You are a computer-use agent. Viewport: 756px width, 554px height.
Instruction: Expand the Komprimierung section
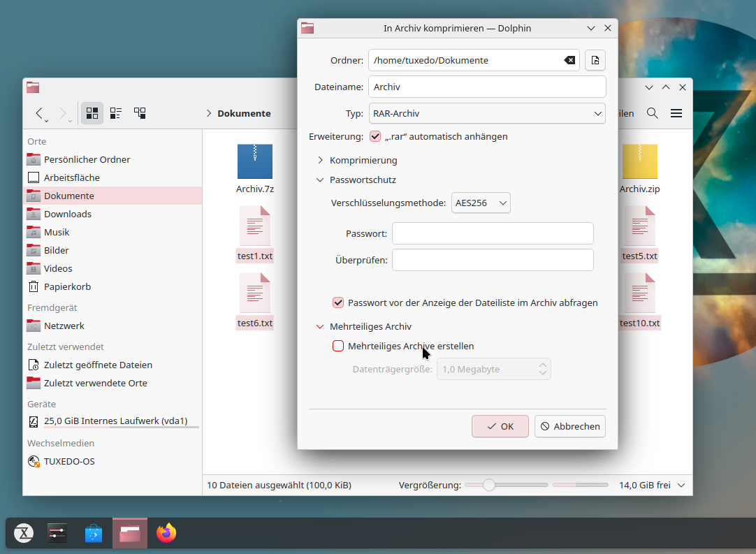(x=320, y=160)
